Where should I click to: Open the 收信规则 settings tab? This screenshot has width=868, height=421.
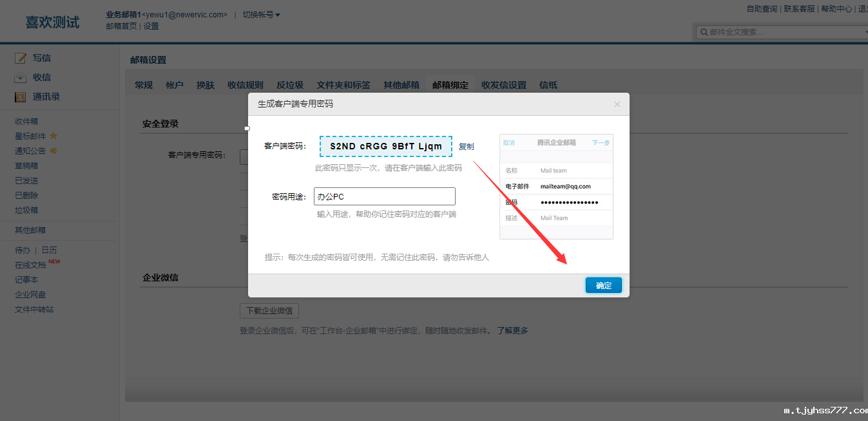246,85
